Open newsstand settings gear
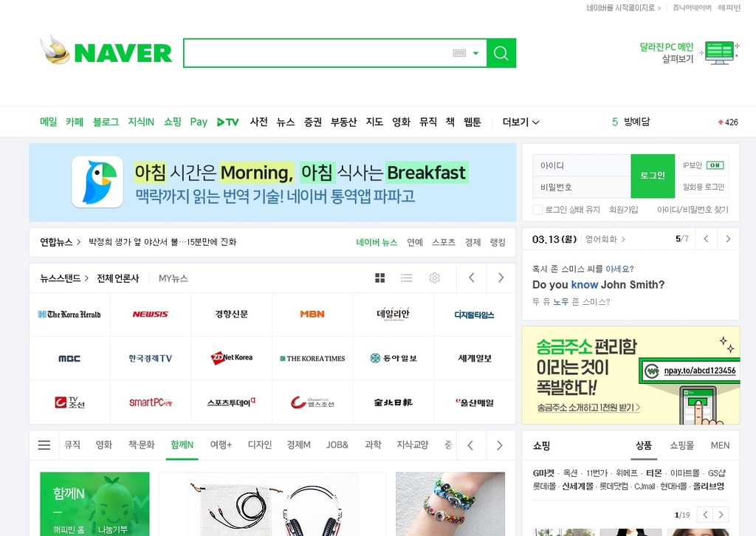The image size is (756, 536). (434, 278)
